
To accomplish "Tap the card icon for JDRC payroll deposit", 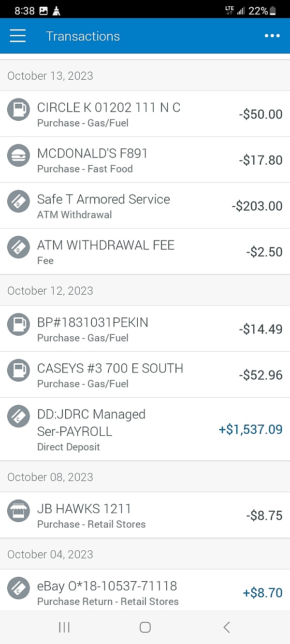I will [18, 416].
